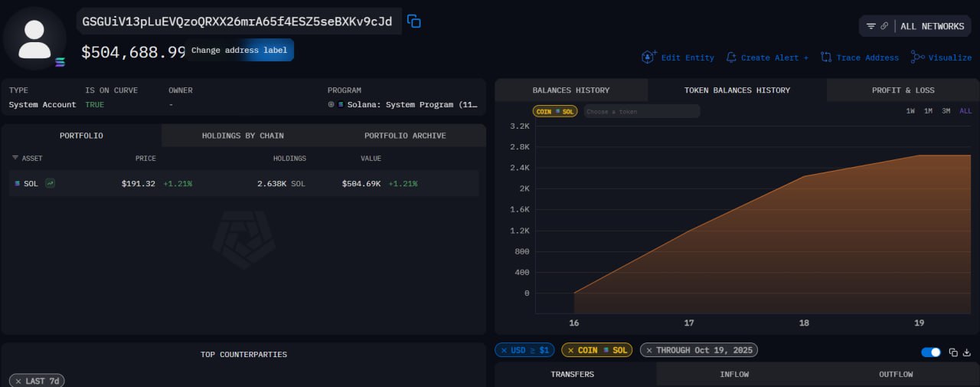Switch to Holdings By Chain tab
The height and width of the screenshot is (387, 980).
coord(243,136)
